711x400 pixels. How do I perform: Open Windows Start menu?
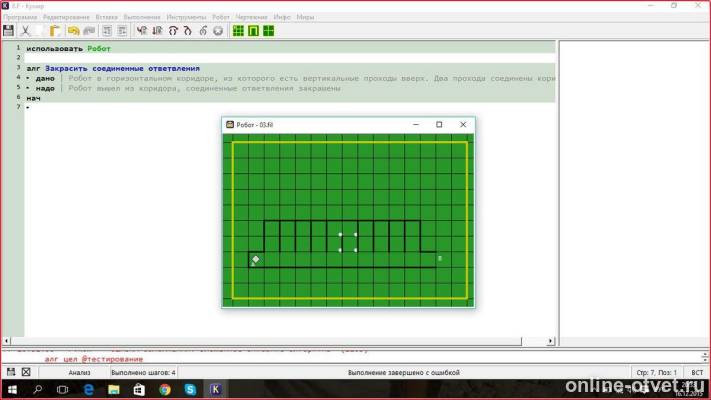(12, 389)
